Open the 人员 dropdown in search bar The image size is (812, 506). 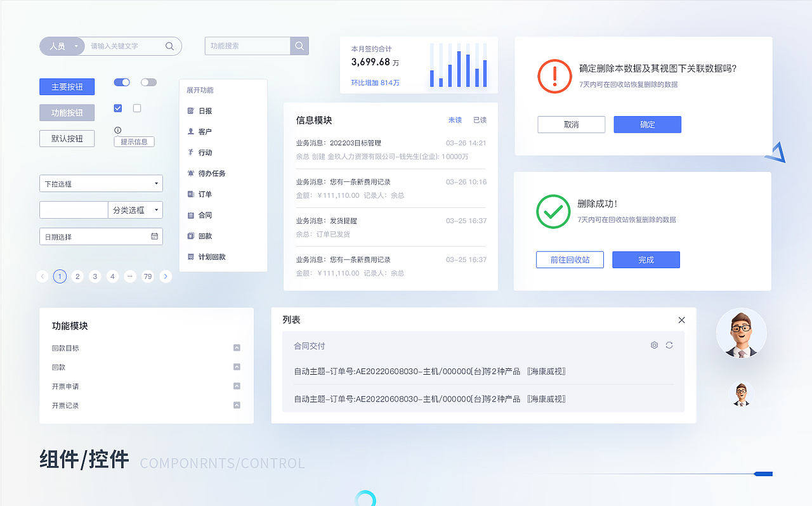(62, 46)
